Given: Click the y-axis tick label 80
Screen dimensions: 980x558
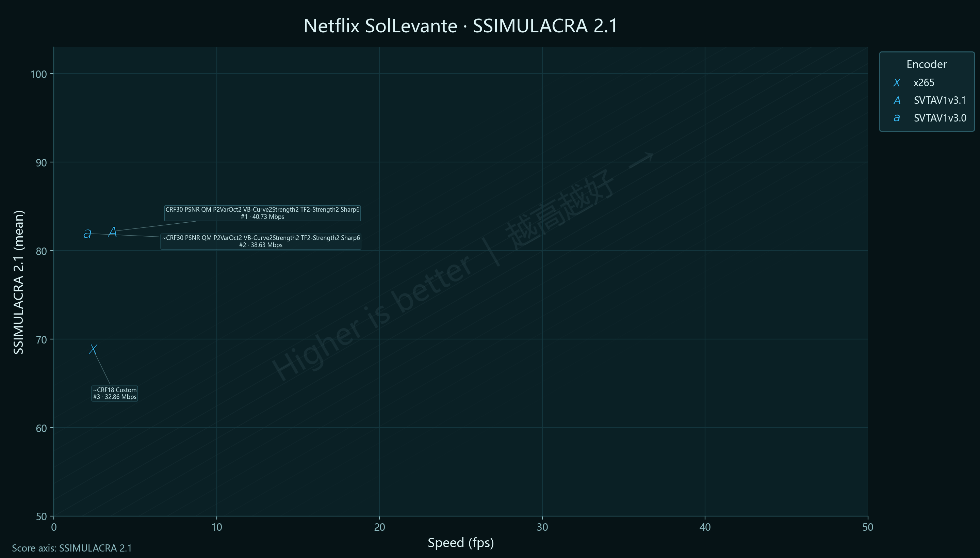Looking at the screenshot, I should pyautogui.click(x=42, y=251).
